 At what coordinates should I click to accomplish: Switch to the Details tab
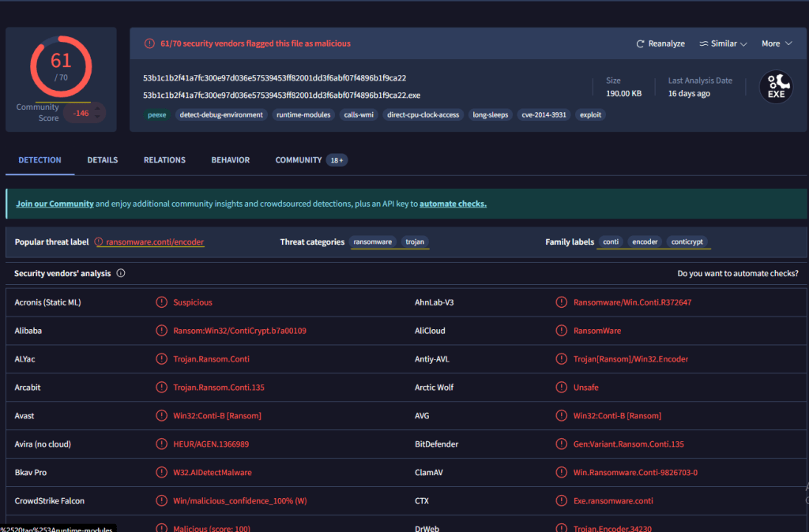tap(103, 160)
